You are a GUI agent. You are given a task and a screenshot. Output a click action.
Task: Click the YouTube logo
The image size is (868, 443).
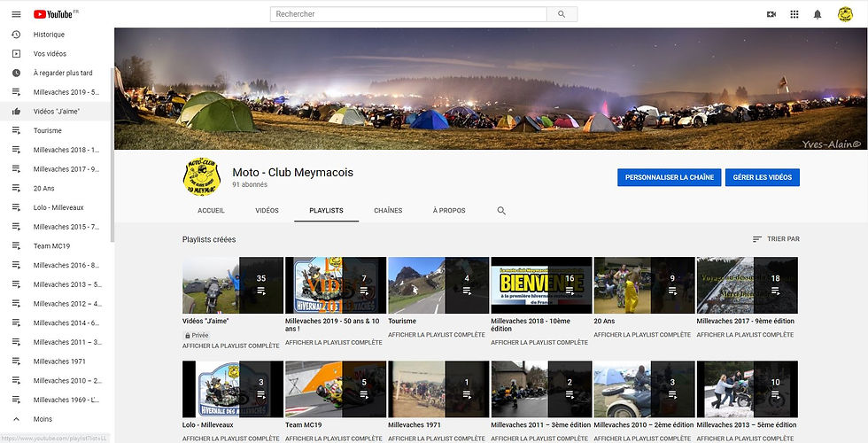click(x=55, y=14)
